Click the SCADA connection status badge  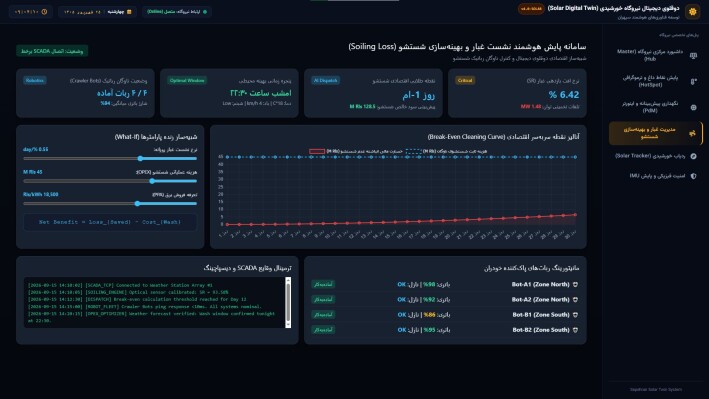52,51
